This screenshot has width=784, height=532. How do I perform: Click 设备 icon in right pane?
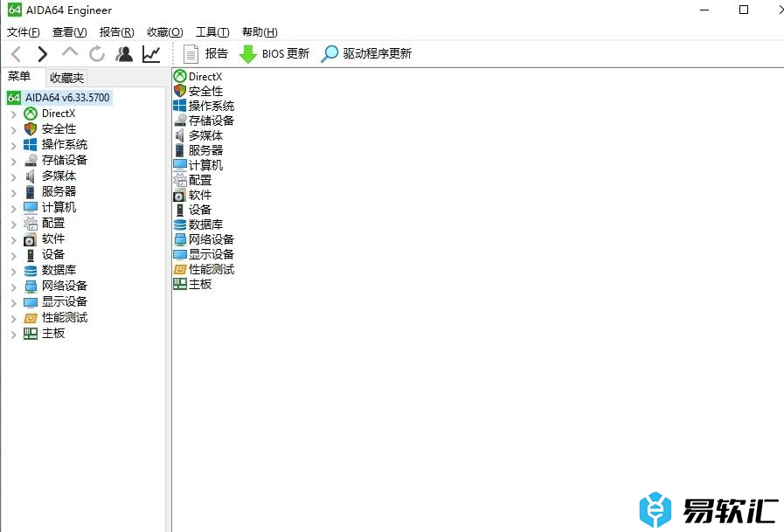coord(180,210)
